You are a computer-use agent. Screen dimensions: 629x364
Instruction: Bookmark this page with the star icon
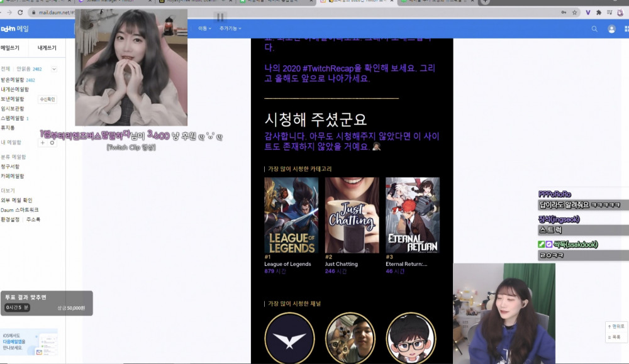[x=574, y=13]
